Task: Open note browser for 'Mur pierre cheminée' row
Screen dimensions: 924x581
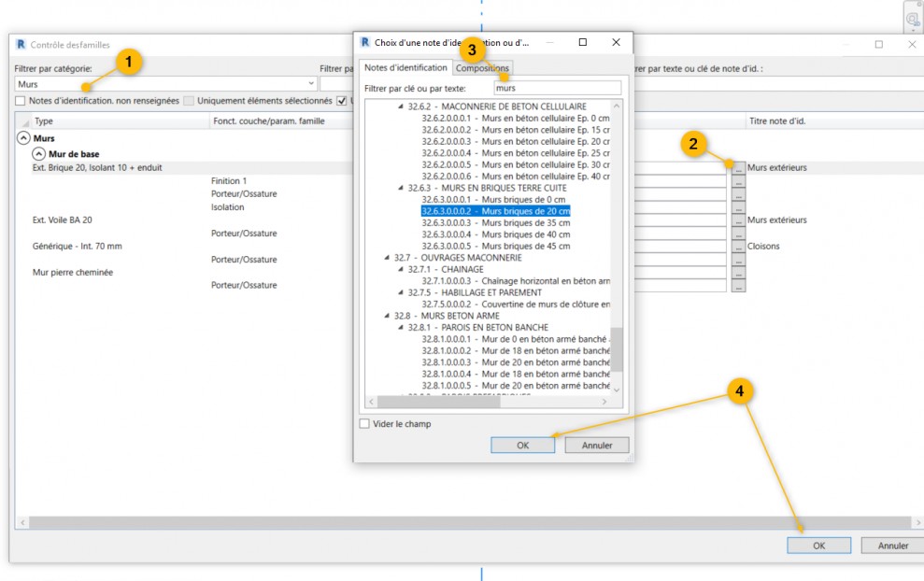Action: coord(738,272)
